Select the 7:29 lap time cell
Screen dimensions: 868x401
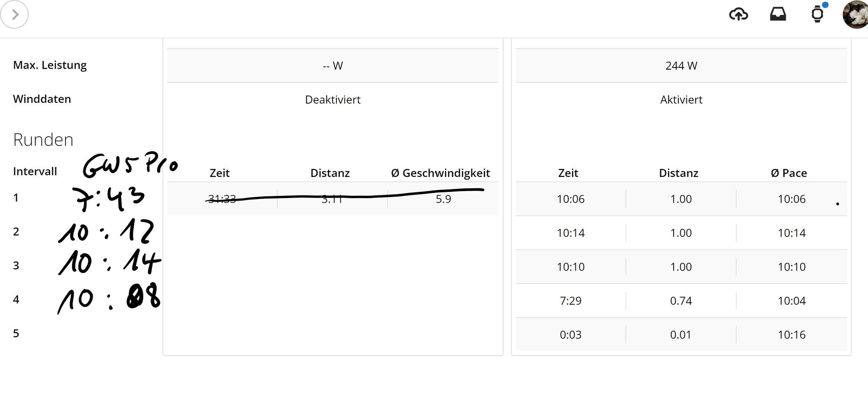pos(571,301)
